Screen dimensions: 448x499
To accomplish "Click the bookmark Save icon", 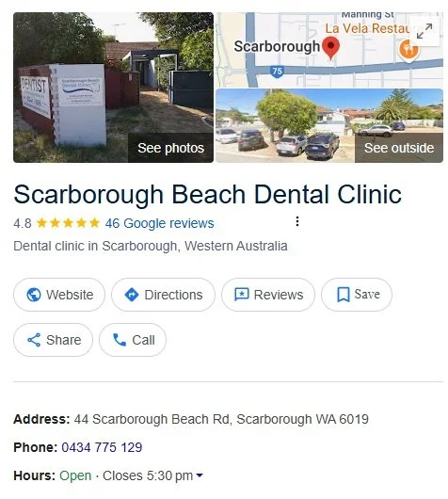I will (x=344, y=295).
